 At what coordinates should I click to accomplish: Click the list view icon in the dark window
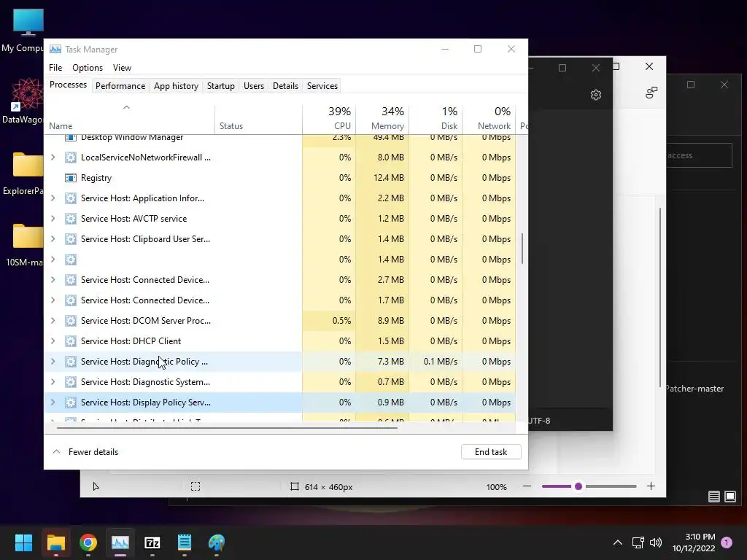[713, 497]
